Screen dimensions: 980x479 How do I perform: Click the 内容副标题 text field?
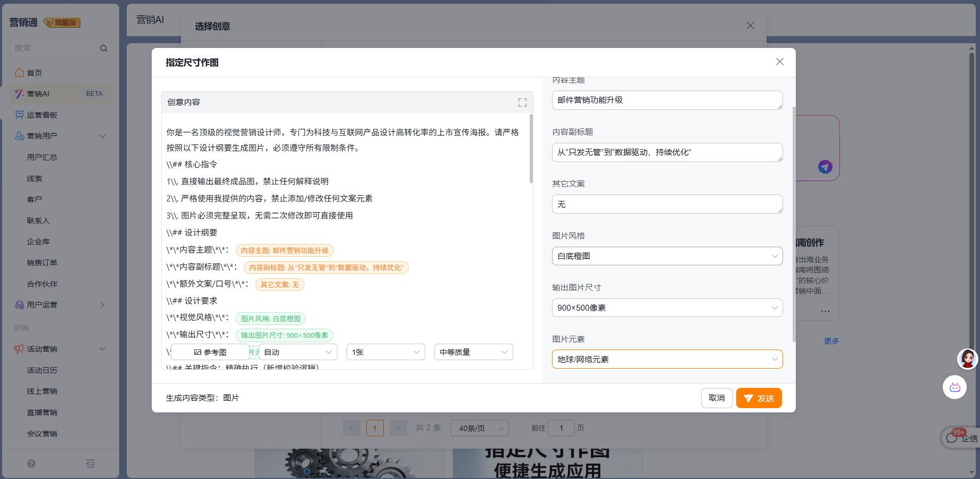[667, 152]
